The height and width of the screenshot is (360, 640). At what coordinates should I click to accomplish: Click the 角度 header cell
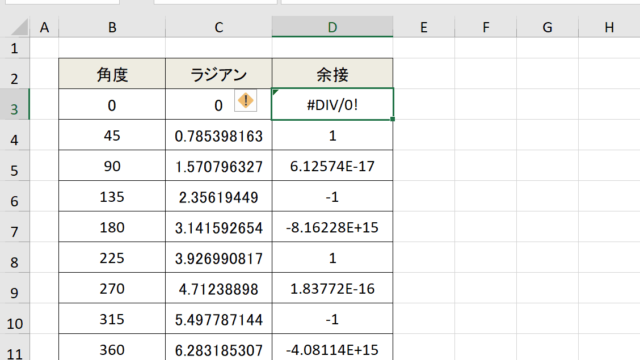112,73
